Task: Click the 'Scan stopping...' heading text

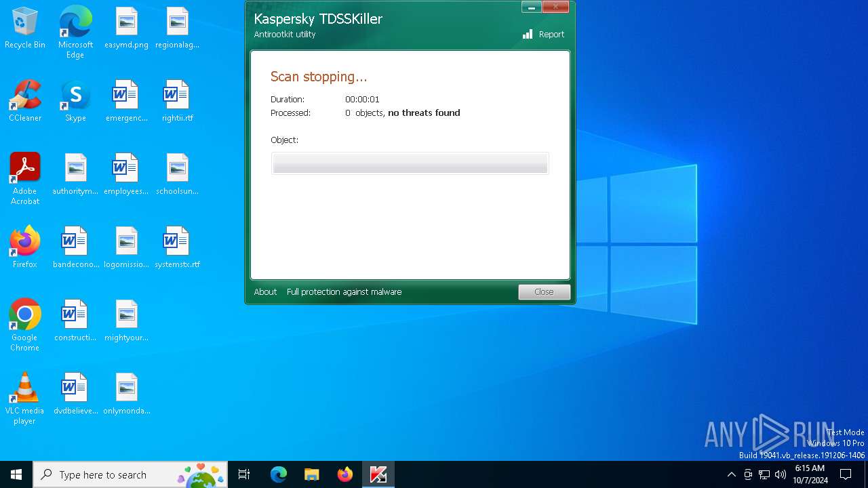Action: [319, 77]
